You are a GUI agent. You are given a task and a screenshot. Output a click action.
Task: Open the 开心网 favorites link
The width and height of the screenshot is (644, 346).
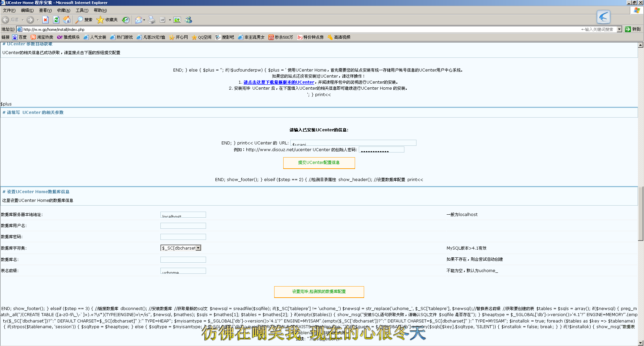179,37
